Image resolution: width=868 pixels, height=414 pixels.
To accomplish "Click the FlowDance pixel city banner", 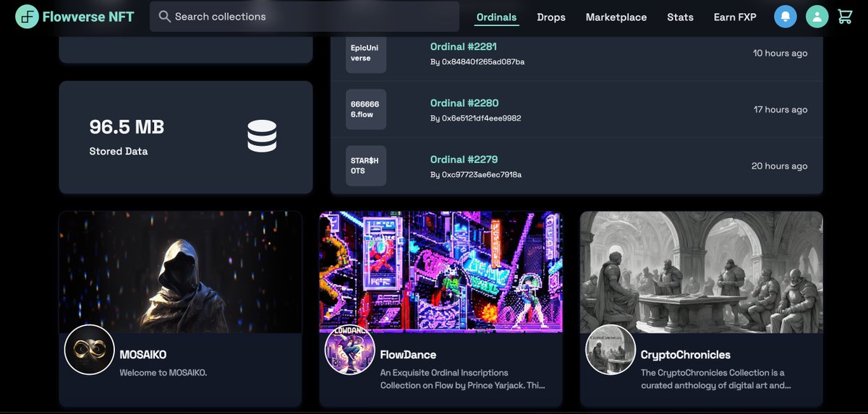I will click(x=441, y=272).
